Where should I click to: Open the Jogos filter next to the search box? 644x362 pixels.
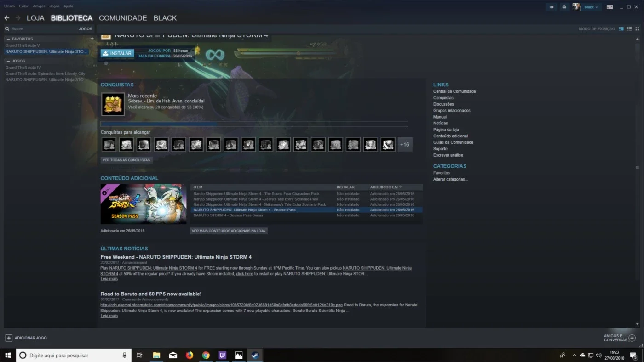(86, 29)
